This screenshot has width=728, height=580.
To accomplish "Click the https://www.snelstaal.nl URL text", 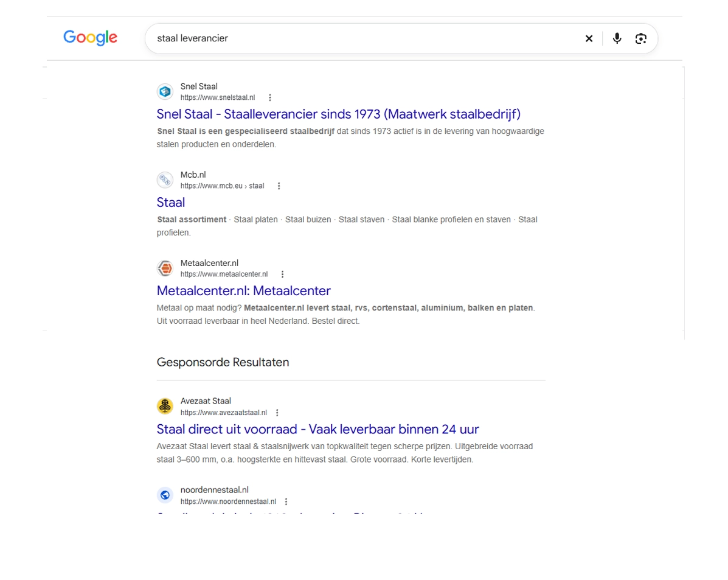I will pos(218,97).
